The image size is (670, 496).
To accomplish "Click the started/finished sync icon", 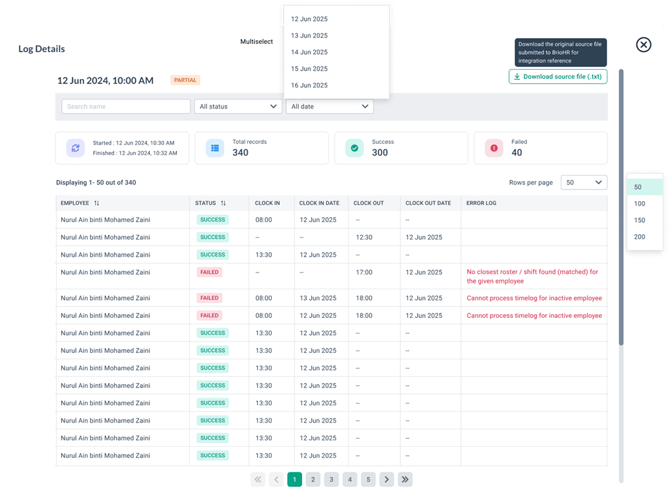I will (x=75, y=148).
